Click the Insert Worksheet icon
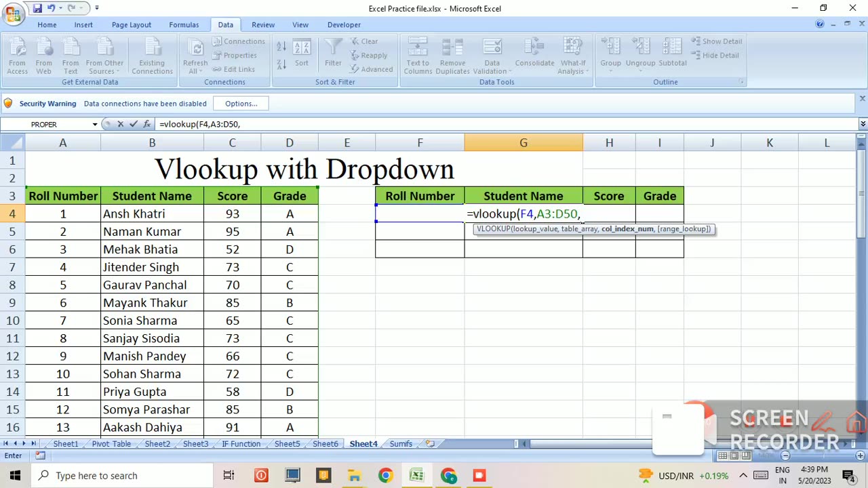This screenshot has width=868, height=488. [x=430, y=444]
